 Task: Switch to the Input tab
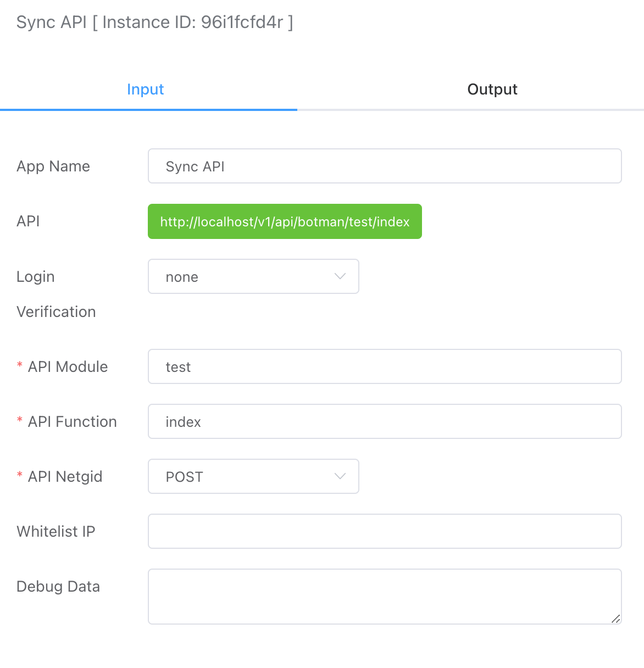145,90
